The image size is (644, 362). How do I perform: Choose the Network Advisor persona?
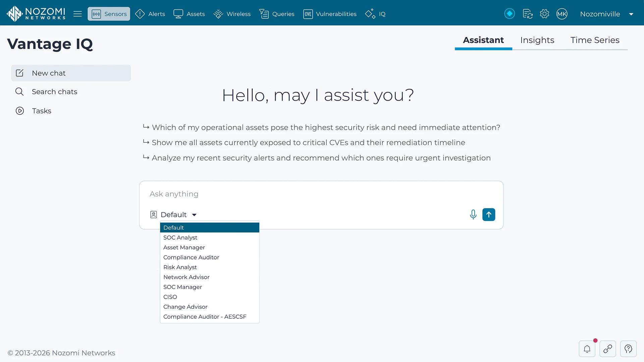click(210, 277)
